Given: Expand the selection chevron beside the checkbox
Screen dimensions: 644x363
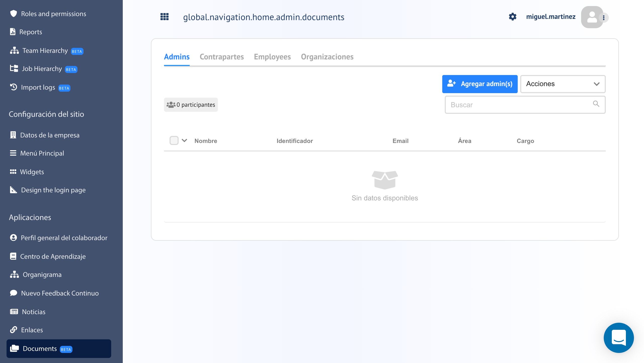Looking at the screenshot, I should point(184,140).
